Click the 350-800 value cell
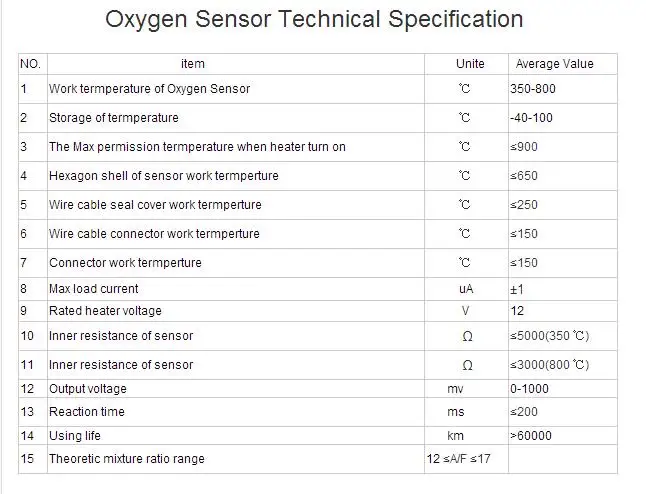This screenshot has width=646, height=494. click(x=533, y=89)
